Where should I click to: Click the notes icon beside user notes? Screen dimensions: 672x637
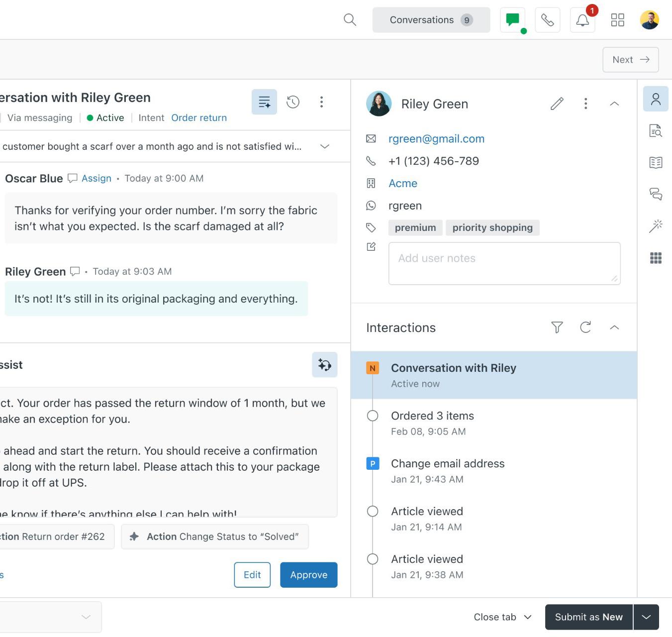pyautogui.click(x=371, y=247)
